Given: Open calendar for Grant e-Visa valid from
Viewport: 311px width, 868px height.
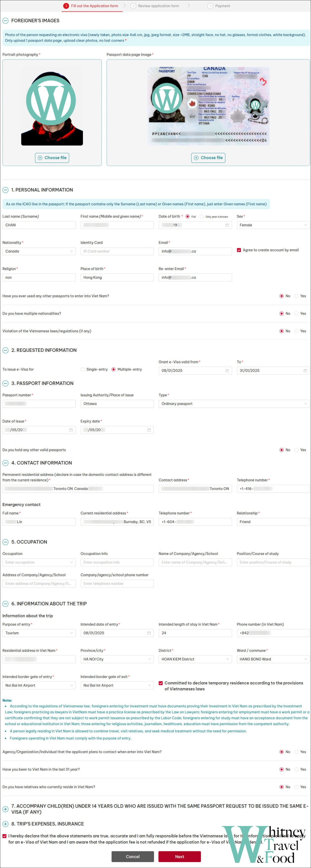Looking at the screenshot, I should [227, 370].
